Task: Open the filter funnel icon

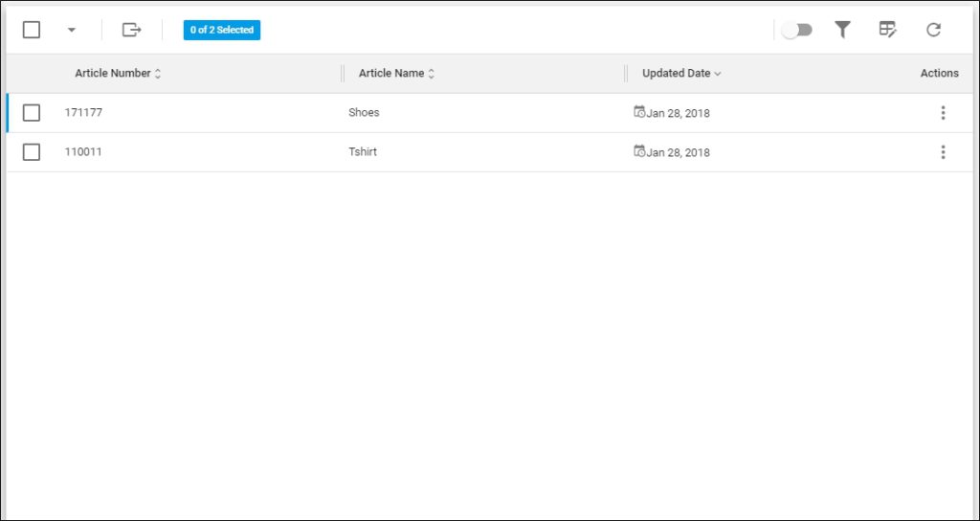Action: 842,30
